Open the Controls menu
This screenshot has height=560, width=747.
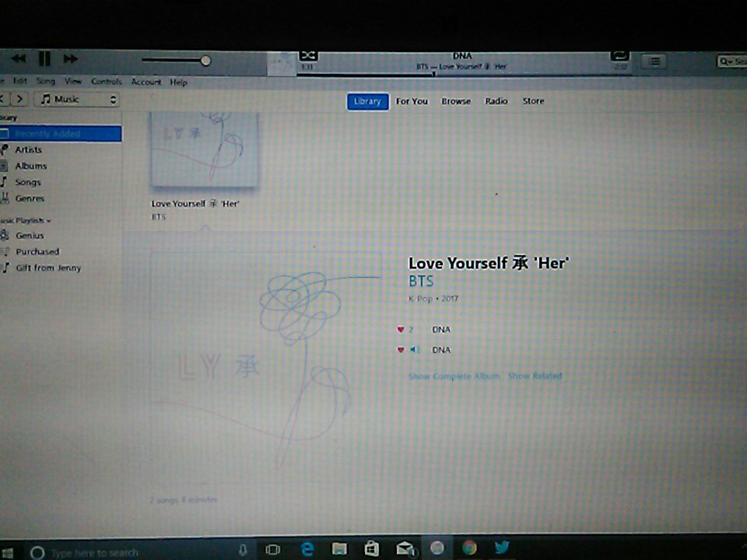click(x=107, y=82)
